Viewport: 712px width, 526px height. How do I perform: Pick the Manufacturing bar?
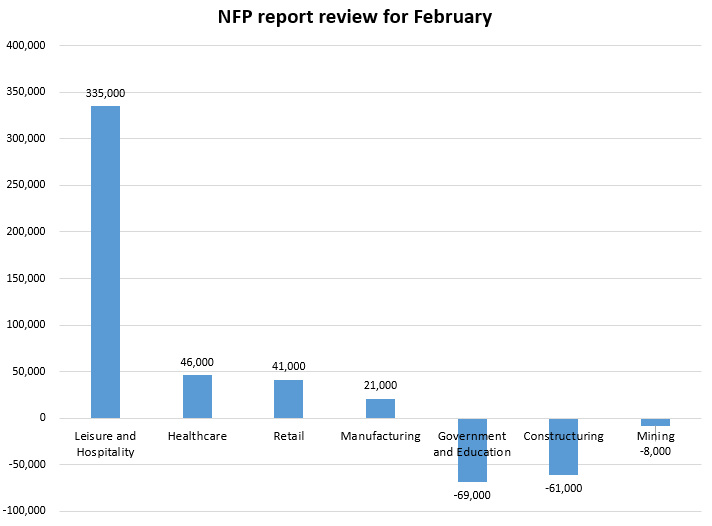380,408
